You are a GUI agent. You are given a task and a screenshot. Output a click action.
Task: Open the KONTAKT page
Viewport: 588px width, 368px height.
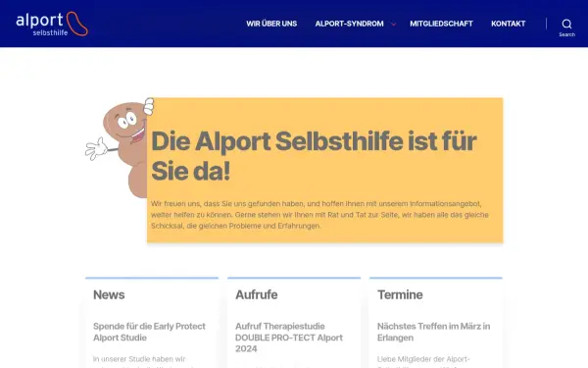pyautogui.click(x=508, y=24)
